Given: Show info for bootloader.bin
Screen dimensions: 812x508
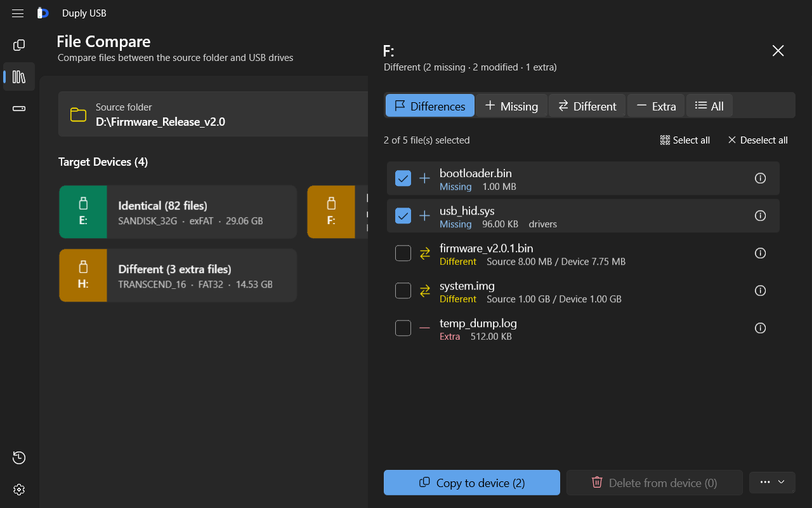Looking at the screenshot, I should [x=760, y=178].
